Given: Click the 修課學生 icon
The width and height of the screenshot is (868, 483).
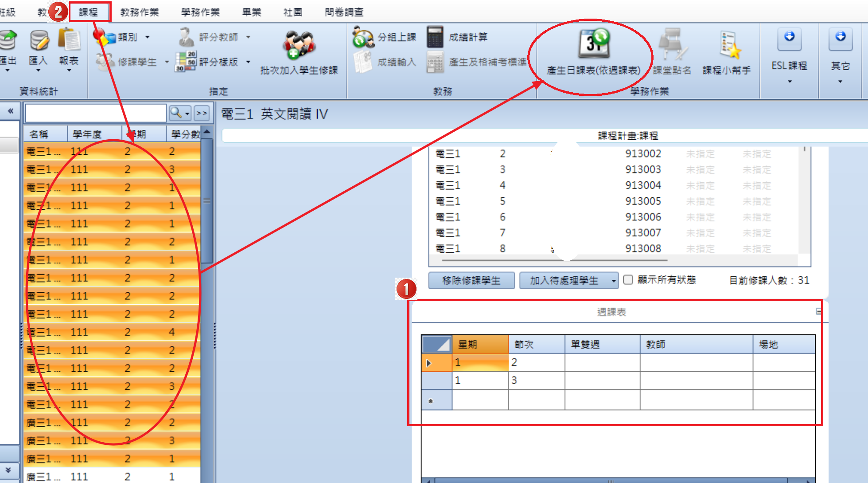Looking at the screenshot, I should click(105, 62).
